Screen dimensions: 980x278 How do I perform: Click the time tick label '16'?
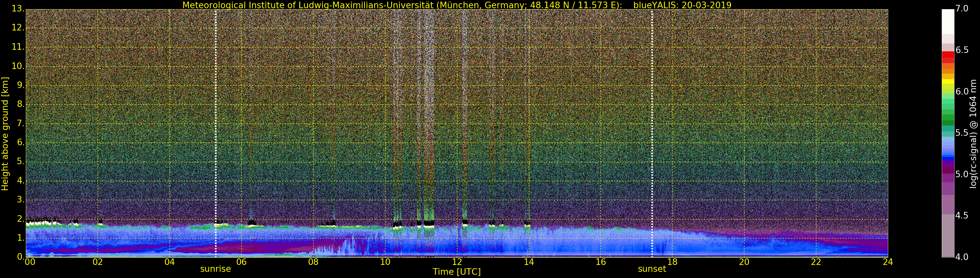coord(601,262)
